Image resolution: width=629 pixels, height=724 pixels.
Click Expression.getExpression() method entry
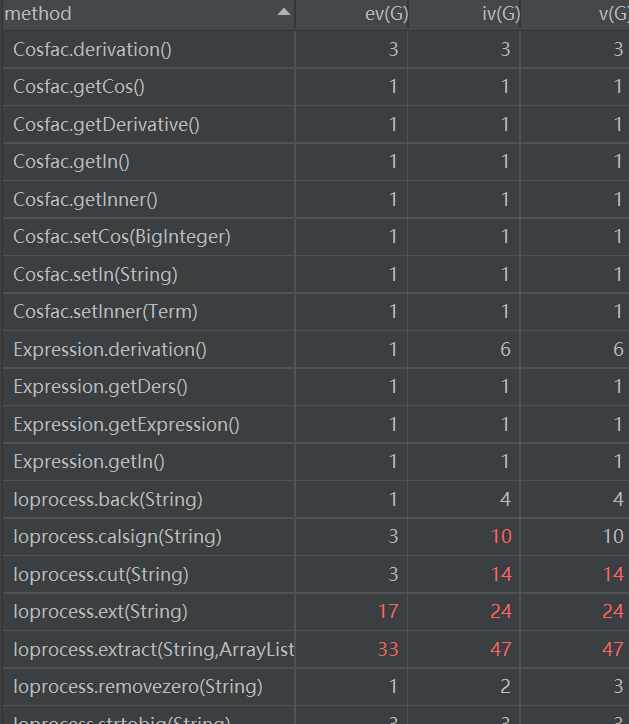pyautogui.click(x=126, y=424)
